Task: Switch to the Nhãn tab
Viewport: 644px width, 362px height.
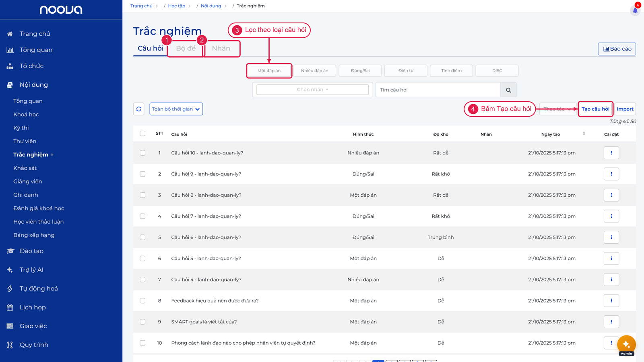Action: coord(221,48)
